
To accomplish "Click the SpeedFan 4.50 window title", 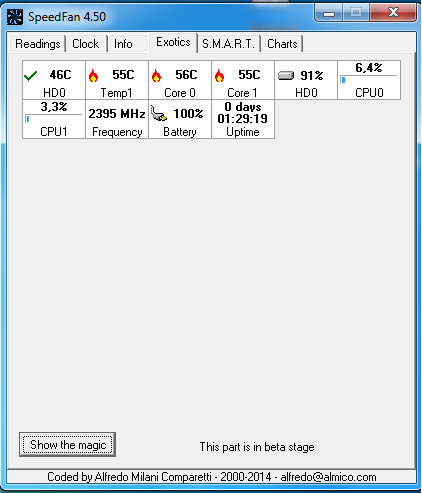I will 67,17.
